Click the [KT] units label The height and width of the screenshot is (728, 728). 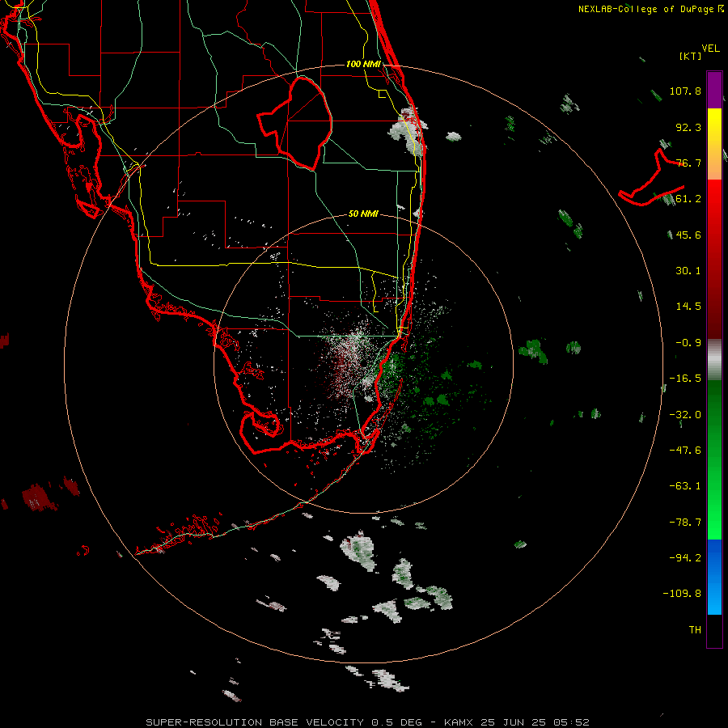(691, 56)
